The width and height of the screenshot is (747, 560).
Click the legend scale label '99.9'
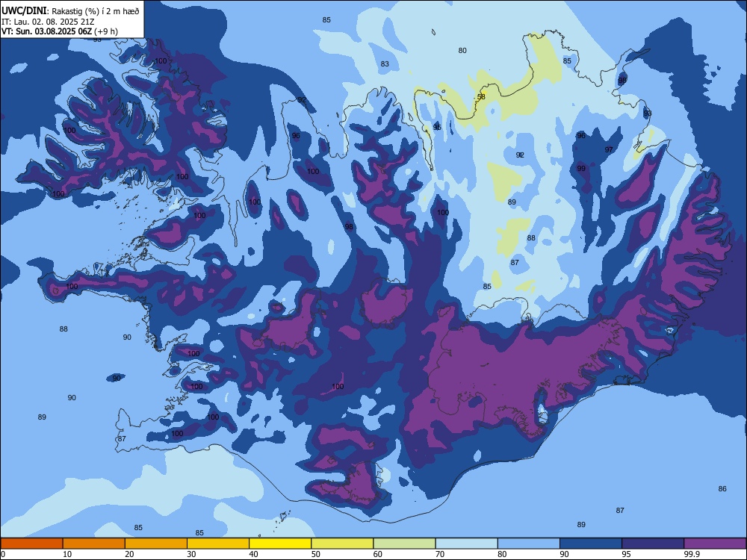[x=692, y=554]
